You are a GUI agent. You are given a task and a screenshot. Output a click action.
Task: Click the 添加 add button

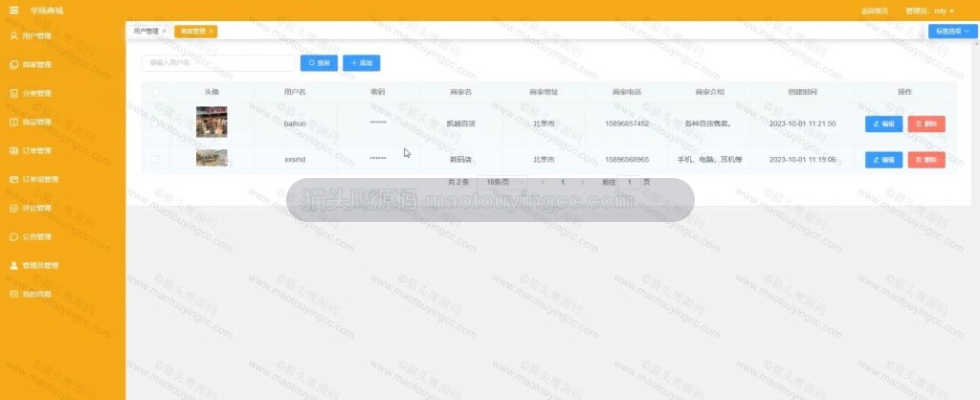tap(361, 63)
